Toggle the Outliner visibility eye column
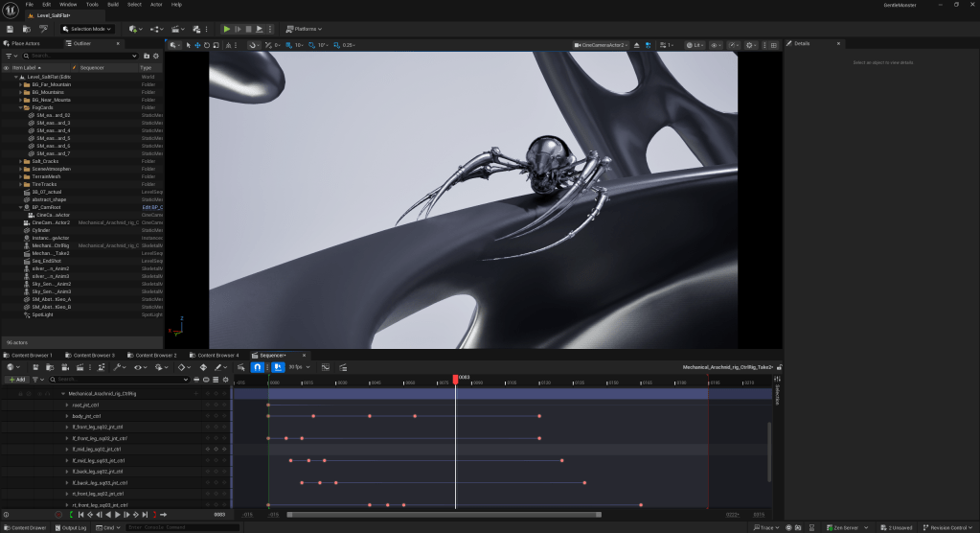This screenshot has width=980, height=533. coord(7,68)
